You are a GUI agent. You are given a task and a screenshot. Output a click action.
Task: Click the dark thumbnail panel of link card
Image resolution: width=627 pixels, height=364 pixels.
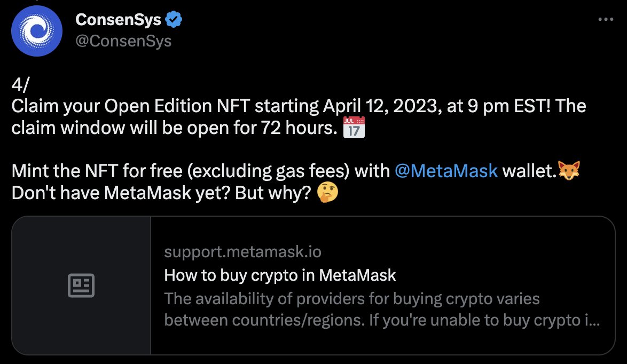click(x=81, y=286)
